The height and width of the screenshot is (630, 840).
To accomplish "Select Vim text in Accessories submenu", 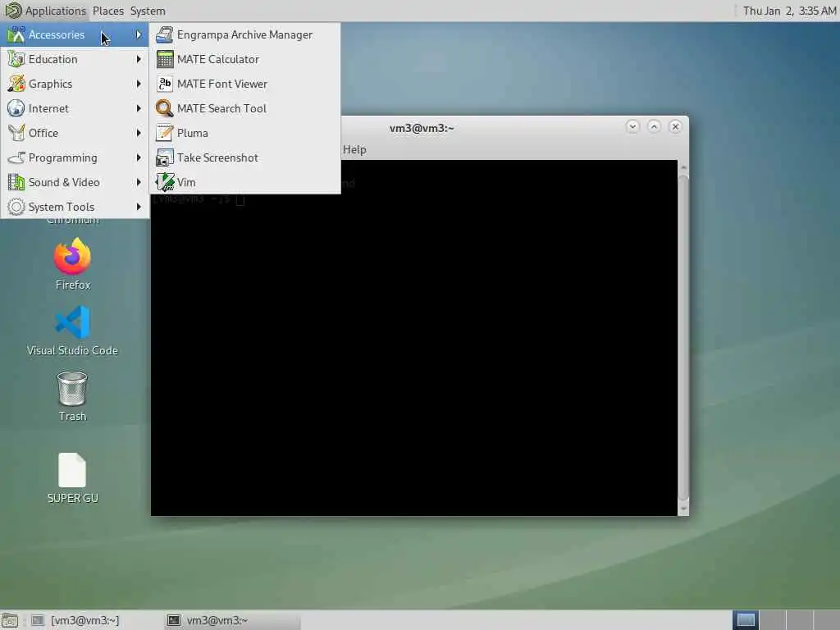I will (x=186, y=183).
